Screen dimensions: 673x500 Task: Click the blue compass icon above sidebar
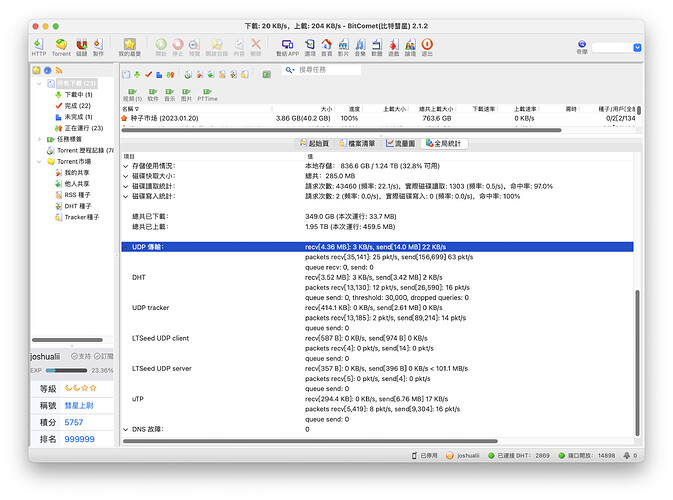[48, 70]
